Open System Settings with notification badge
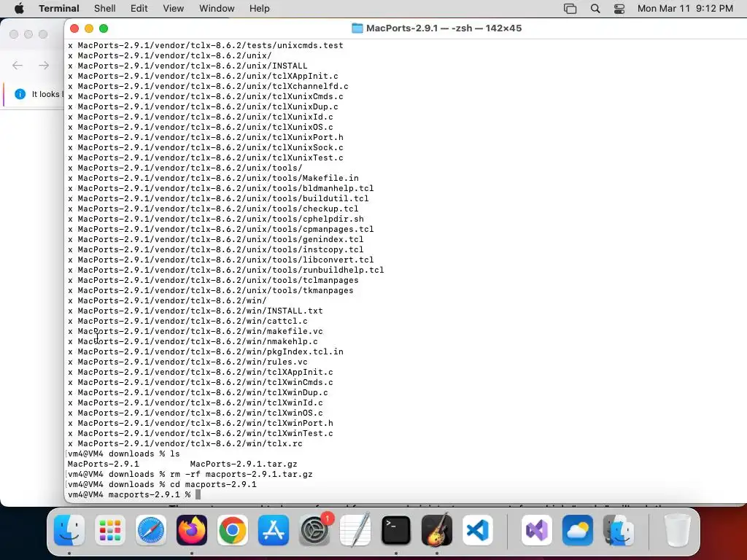The height and width of the screenshot is (560, 747). coord(314,530)
